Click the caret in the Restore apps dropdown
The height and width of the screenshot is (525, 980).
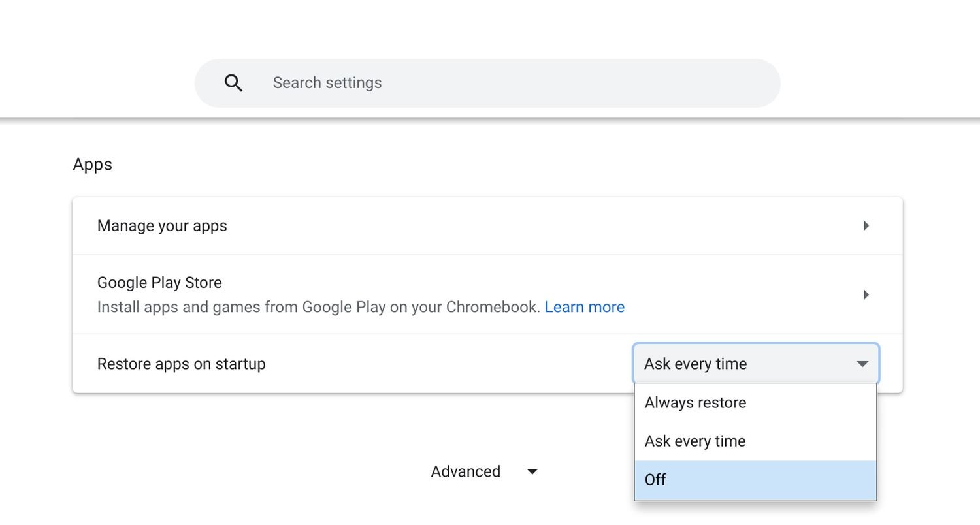click(x=862, y=364)
